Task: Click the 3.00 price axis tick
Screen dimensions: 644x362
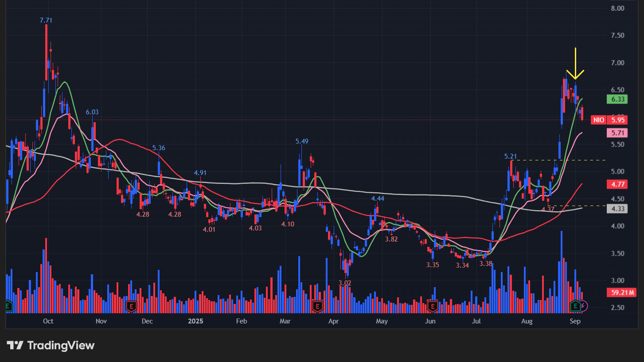Action: [617, 281]
